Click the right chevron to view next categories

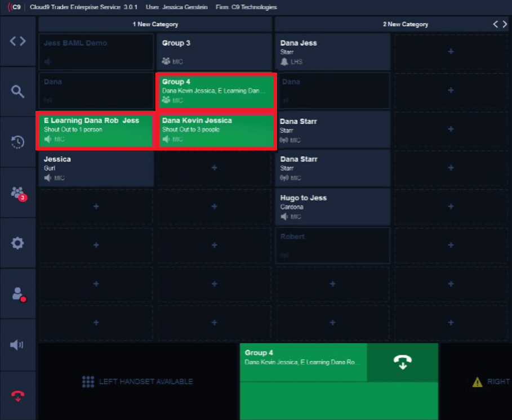coord(505,24)
